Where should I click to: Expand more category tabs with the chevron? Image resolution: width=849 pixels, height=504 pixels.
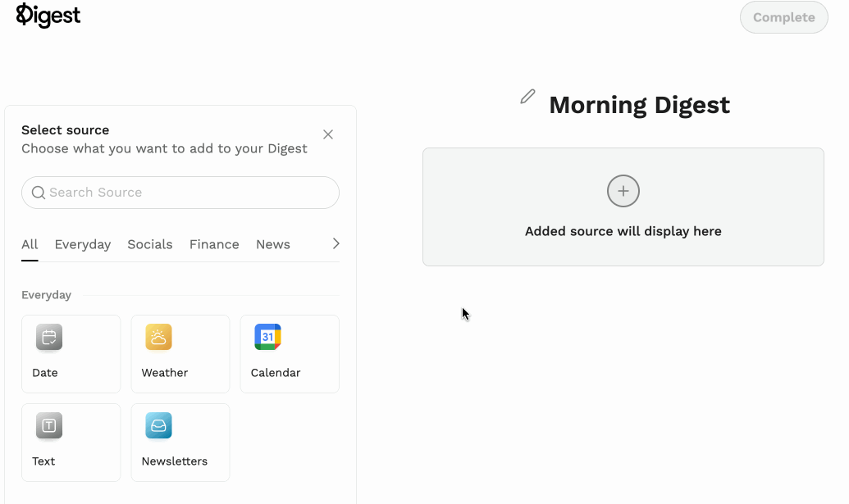pos(335,243)
